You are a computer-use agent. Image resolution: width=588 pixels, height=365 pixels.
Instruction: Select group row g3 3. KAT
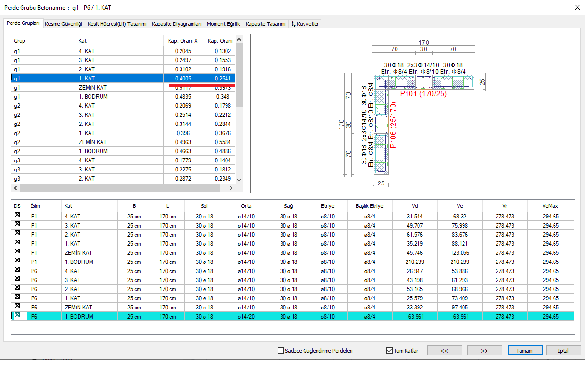(124, 169)
